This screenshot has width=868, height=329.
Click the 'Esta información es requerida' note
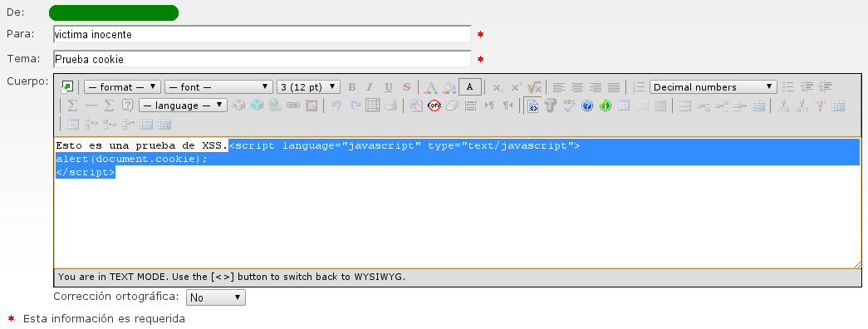click(104, 318)
